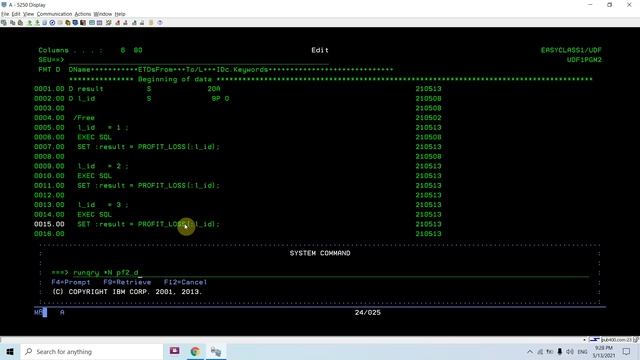Click 'l_id = 3 ;' on line 0013.00
This screenshot has width=640, height=360.
click(x=103, y=204)
